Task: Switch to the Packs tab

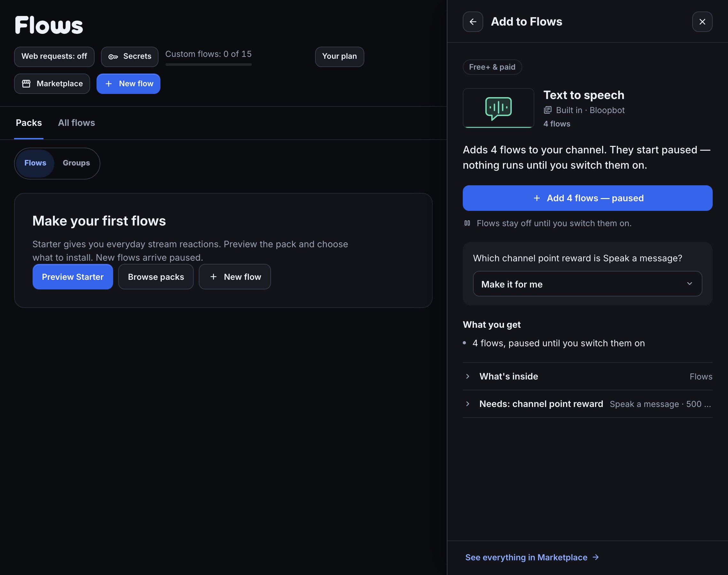Action: coord(29,123)
